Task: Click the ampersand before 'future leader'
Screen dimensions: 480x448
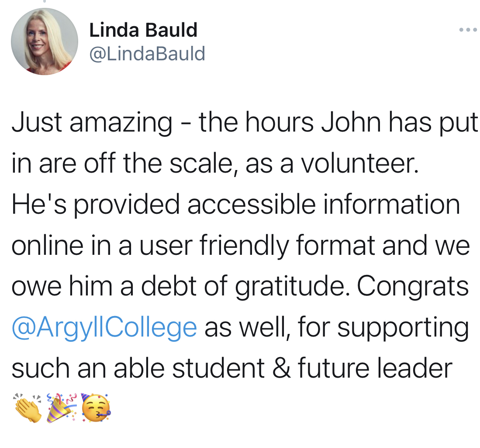Action: [281, 368]
